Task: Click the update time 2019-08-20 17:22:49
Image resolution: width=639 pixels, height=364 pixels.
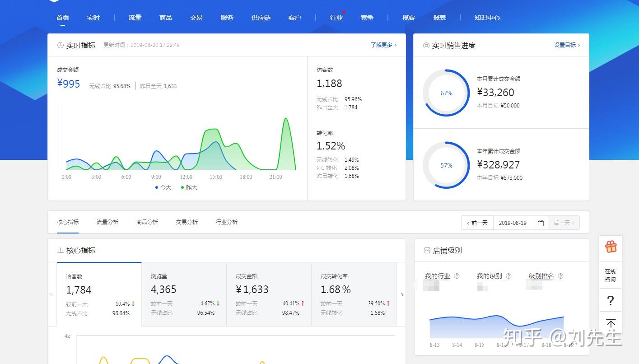Action: [141, 45]
